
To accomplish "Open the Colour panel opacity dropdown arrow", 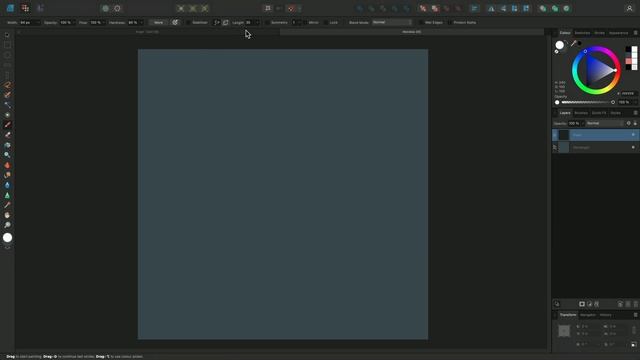I will click(635, 102).
